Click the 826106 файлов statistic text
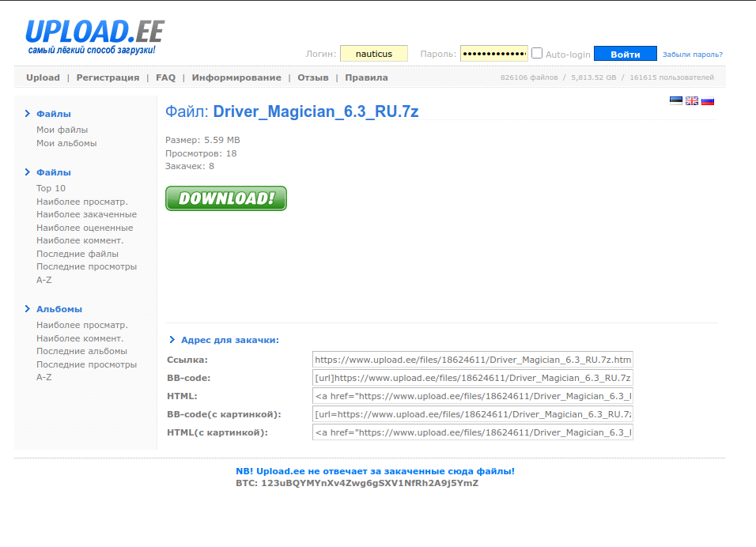The width and height of the screenshot is (756, 547). (529, 77)
